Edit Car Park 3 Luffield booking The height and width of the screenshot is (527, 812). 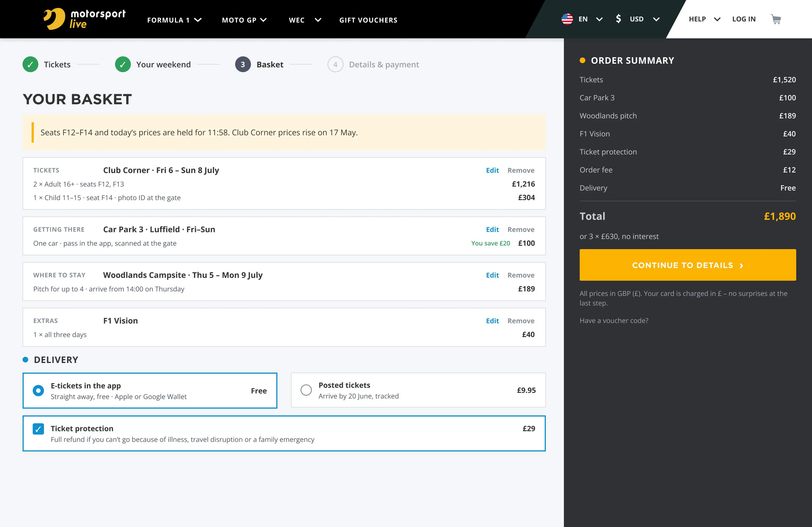coord(492,230)
